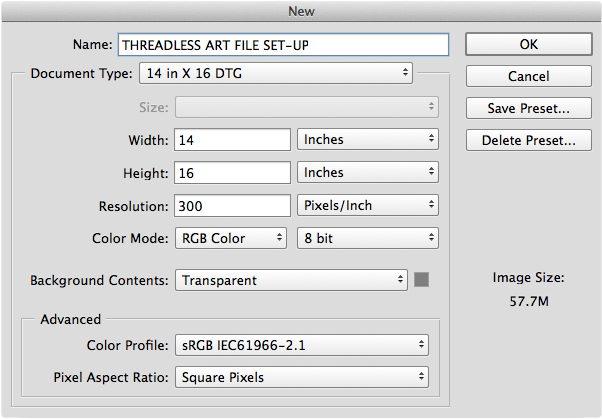Image resolution: width=602 pixels, height=419 pixels.
Task: Click Delete Preset button
Action: [528, 140]
